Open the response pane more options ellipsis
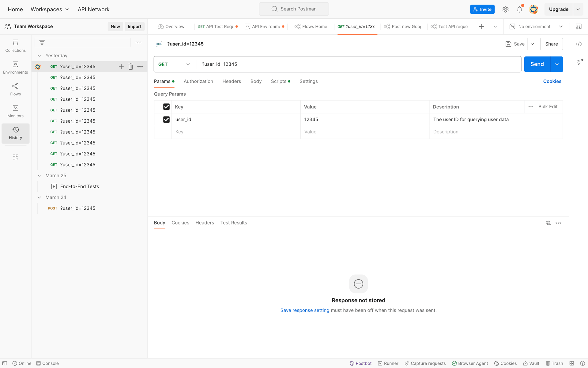588x368 pixels. [559, 223]
